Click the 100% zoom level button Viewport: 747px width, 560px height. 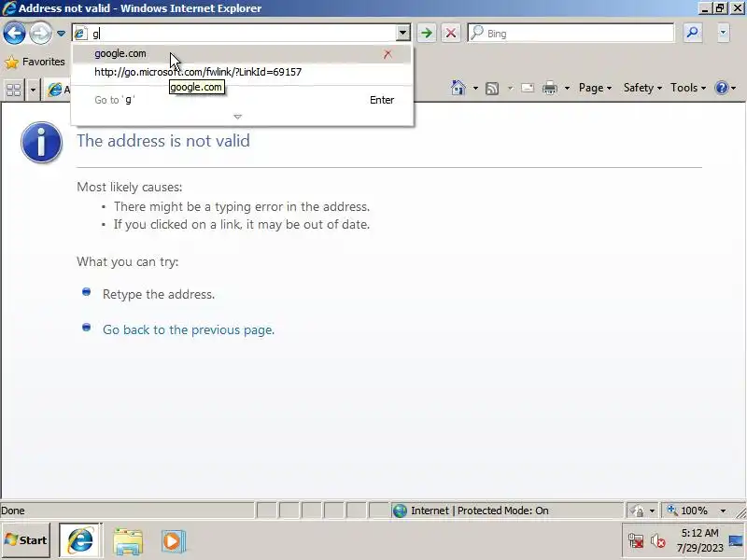point(687,511)
